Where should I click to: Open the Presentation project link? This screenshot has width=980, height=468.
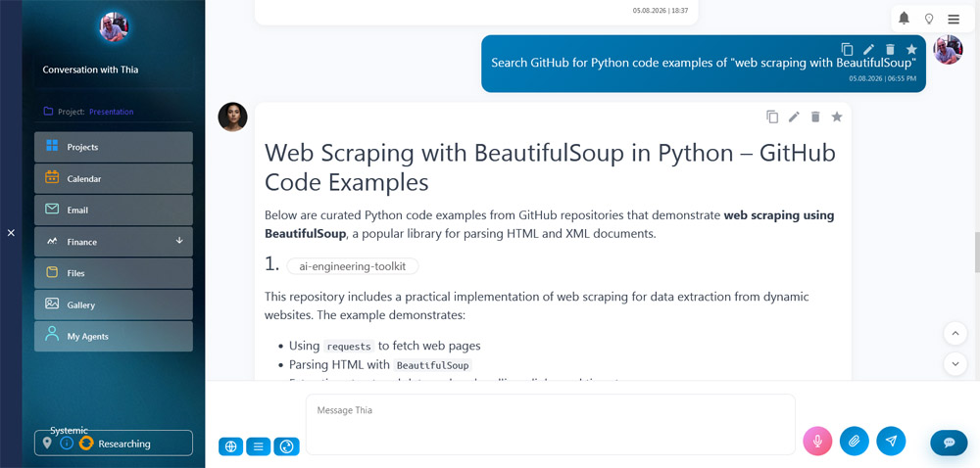(112, 112)
